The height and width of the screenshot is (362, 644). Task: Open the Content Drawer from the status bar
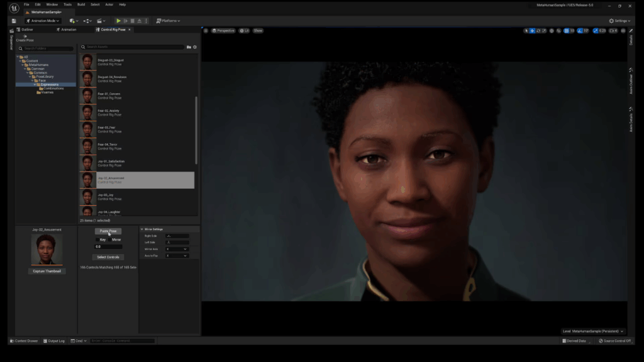pyautogui.click(x=23, y=341)
